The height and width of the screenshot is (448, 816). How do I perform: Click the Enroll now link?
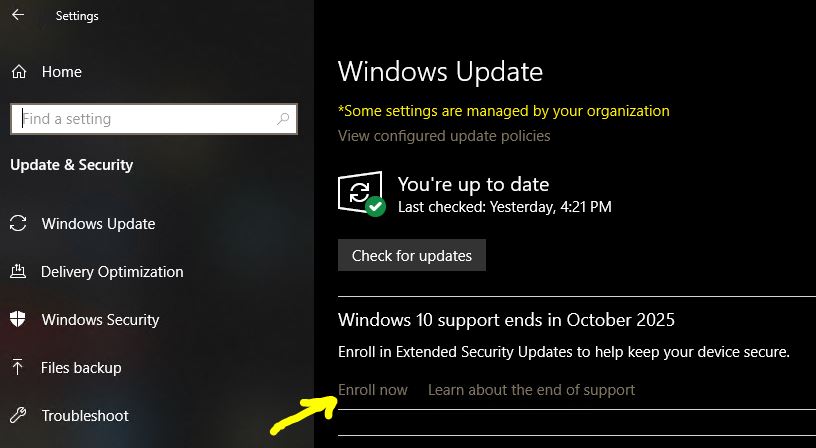click(x=373, y=390)
